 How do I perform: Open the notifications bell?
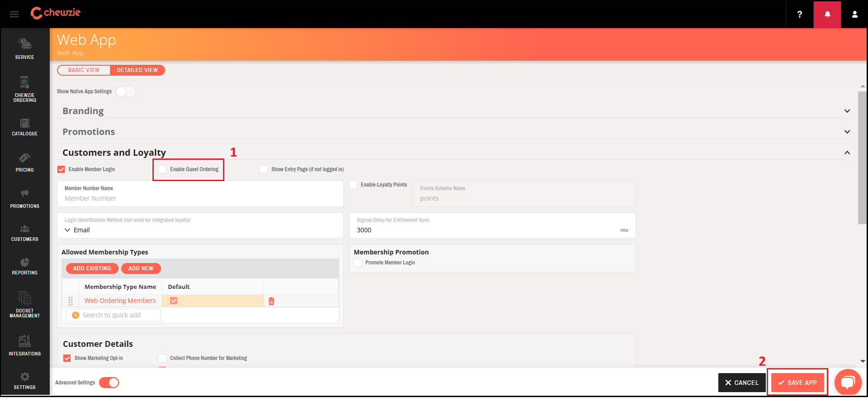827,14
